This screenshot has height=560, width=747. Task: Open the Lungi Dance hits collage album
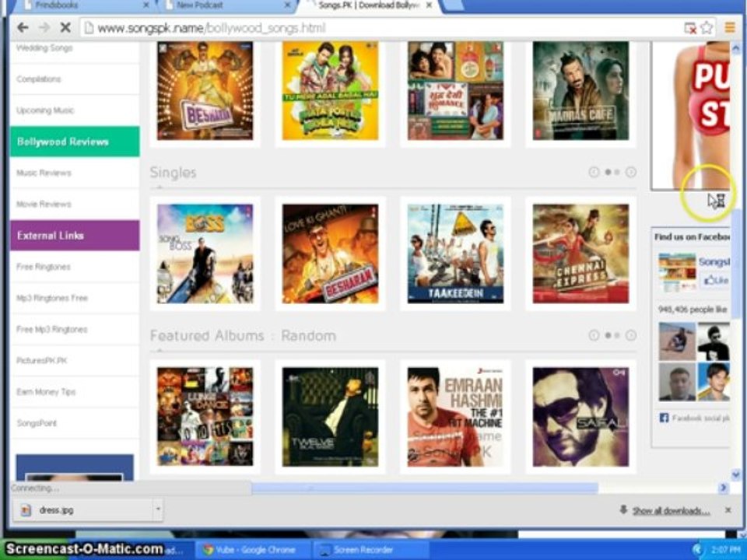tap(205, 417)
